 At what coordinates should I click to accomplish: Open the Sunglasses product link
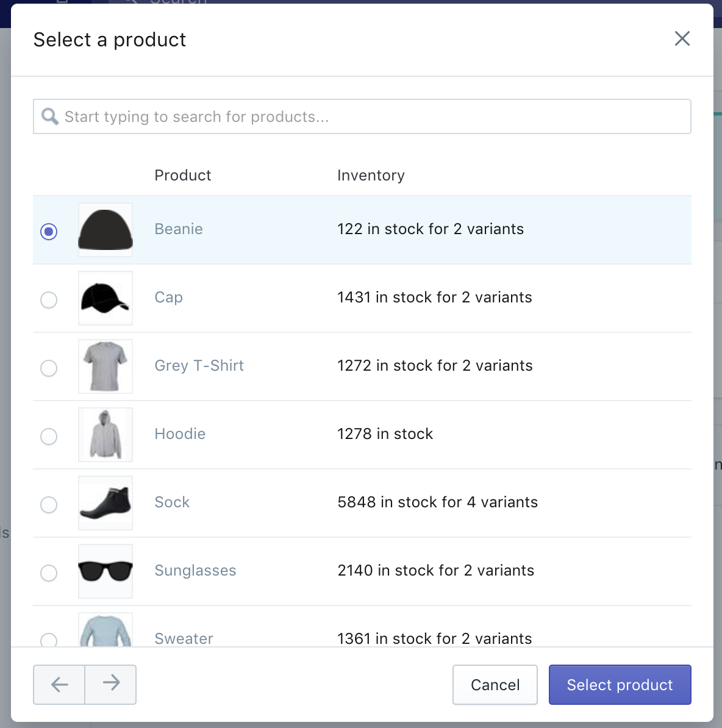pos(195,571)
